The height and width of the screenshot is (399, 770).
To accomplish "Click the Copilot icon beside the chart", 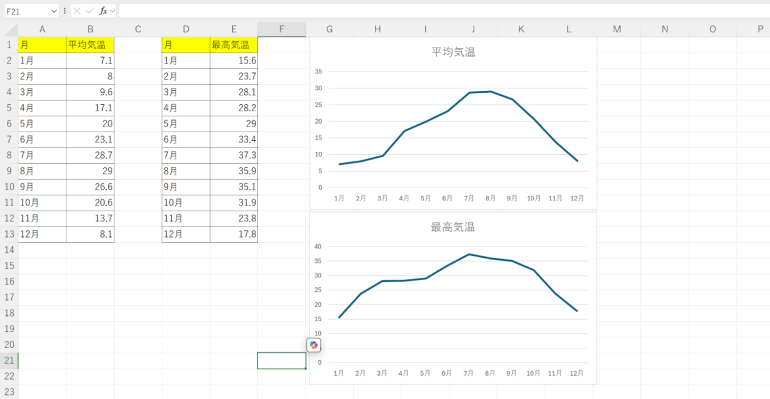I will (x=314, y=345).
